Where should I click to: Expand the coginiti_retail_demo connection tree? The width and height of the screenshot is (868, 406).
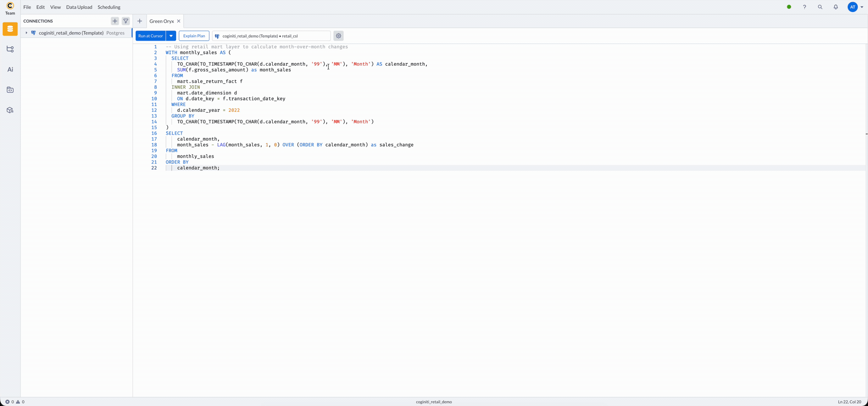26,33
